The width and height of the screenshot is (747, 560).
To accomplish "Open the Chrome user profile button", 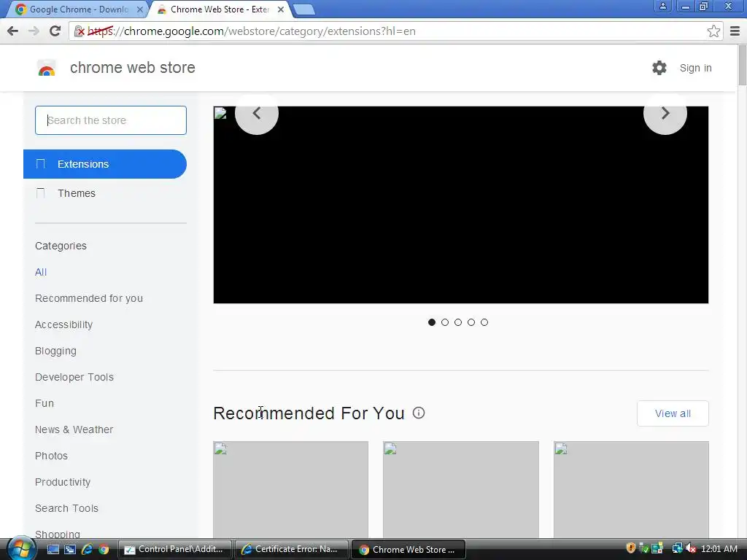I will 662,6.
